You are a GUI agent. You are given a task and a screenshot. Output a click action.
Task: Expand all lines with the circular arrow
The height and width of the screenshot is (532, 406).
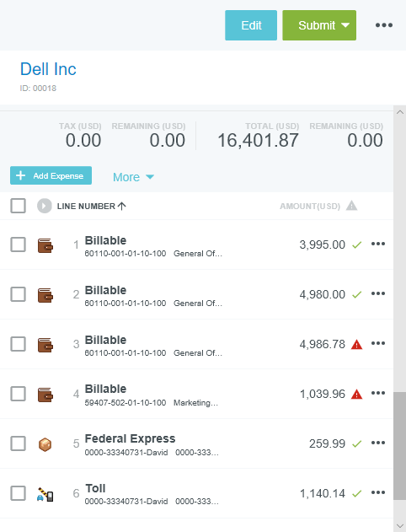click(x=45, y=206)
